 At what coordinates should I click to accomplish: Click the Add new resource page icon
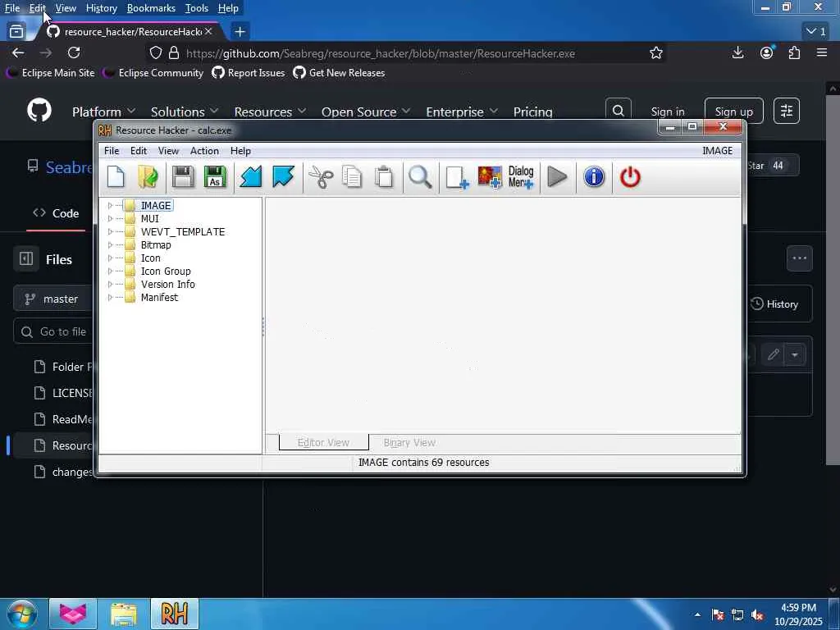coord(457,177)
